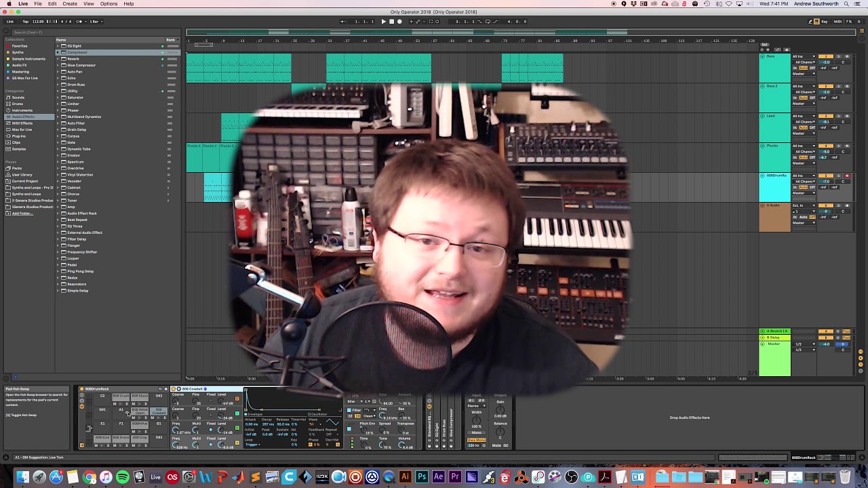Select the Sounds category icon
This screenshot has width=868, height=488.
[x=9, y=98]
